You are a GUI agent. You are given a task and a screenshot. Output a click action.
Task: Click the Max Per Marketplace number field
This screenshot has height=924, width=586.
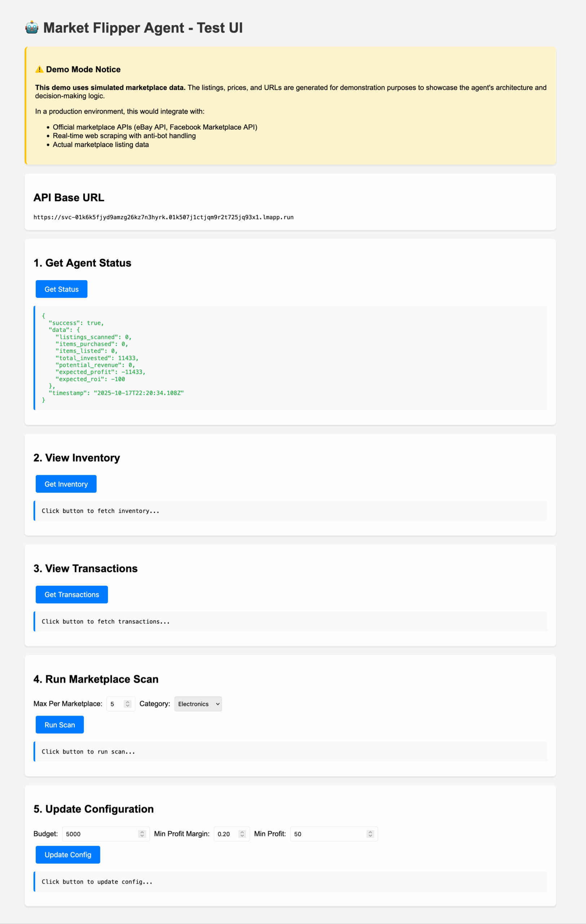click(x=115, y=704)
